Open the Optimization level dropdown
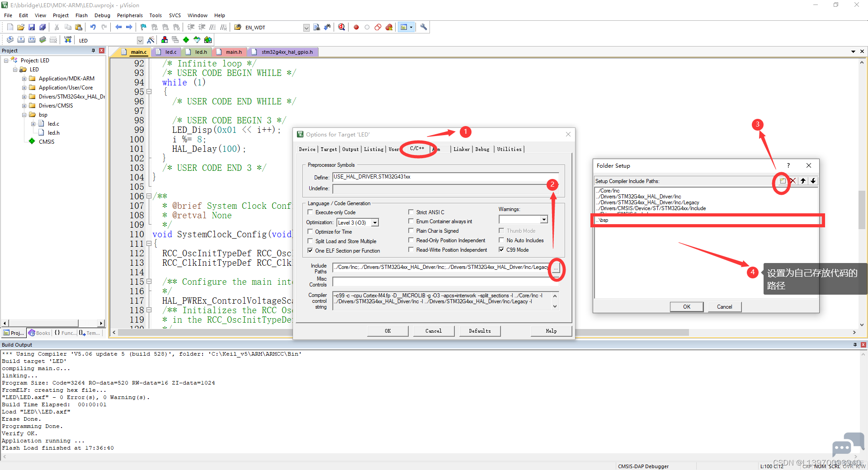 click(x=375, y=222)
